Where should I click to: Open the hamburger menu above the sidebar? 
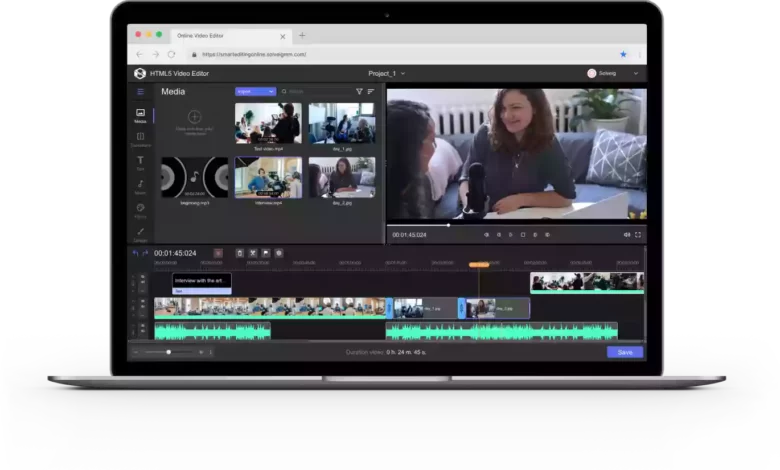coord(140,92)
